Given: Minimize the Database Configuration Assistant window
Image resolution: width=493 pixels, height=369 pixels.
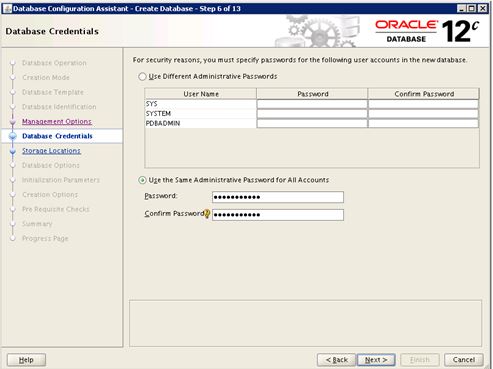Looking at the screenshot, I should point(461,8).
